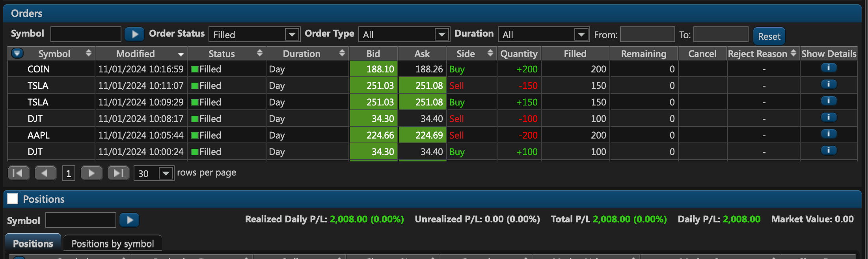Click the 224.69 ask cell
This screenshot has width=868, height=259.
[422, 135]
